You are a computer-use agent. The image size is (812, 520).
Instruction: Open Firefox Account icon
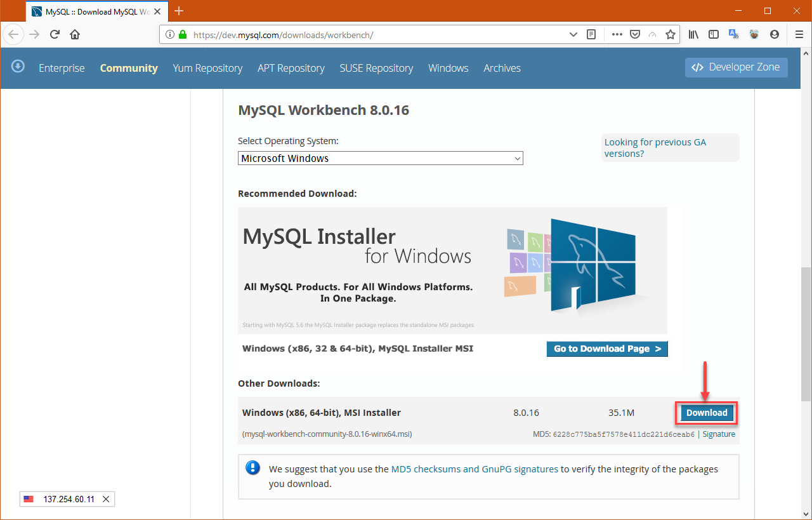[x=775, y=34]
